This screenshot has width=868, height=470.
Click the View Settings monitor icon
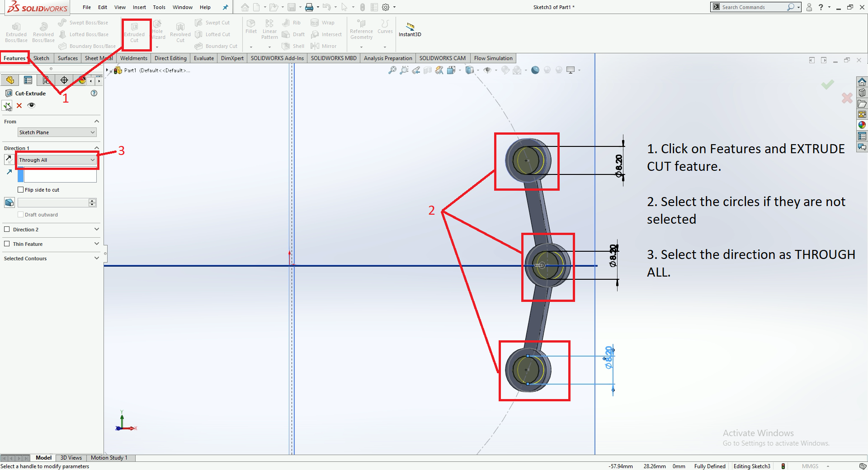571,70
